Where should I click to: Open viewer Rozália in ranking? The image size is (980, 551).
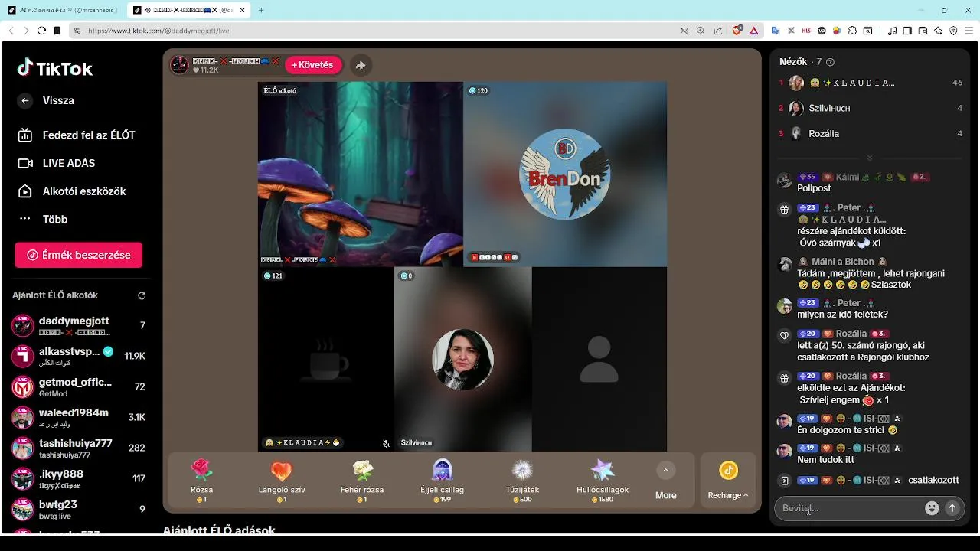[871, 133]
